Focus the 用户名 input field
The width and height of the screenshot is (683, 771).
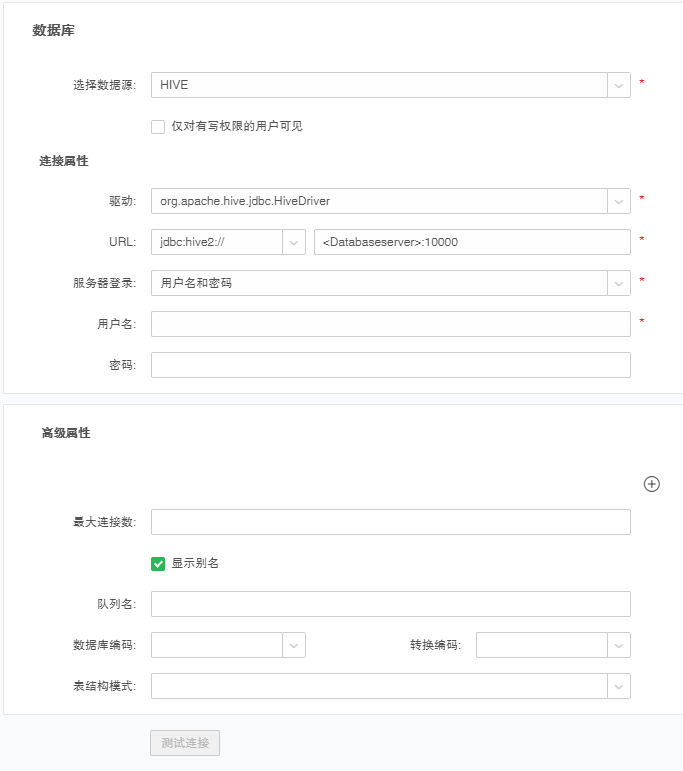[x=390, y=324]
